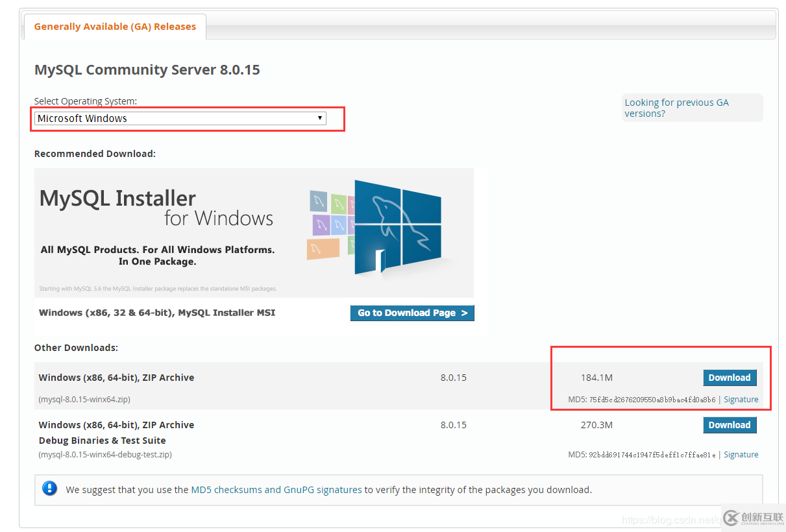The height and width of the screenshot is (532, 786).
Task: Download the 184.1M ZIP Archive
Action: pos(730,378)
